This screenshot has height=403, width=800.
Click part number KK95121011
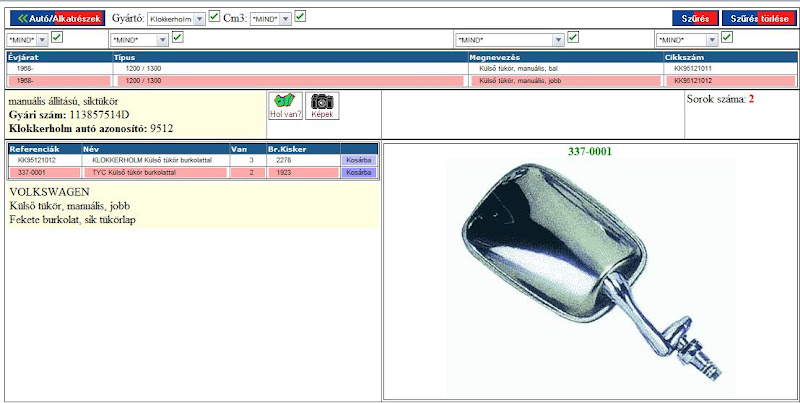point(693,68)
